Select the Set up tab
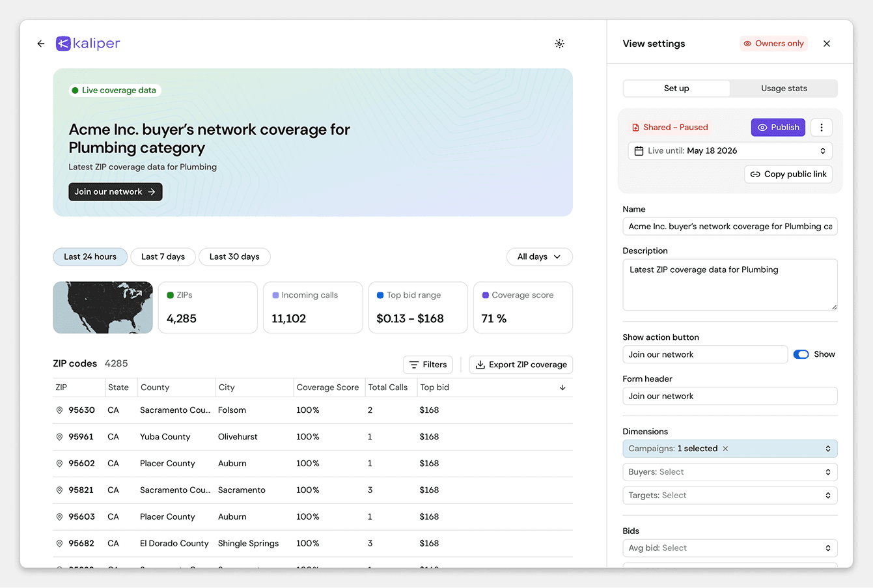This screenshot has height=588, width=873. click(676, 88)
